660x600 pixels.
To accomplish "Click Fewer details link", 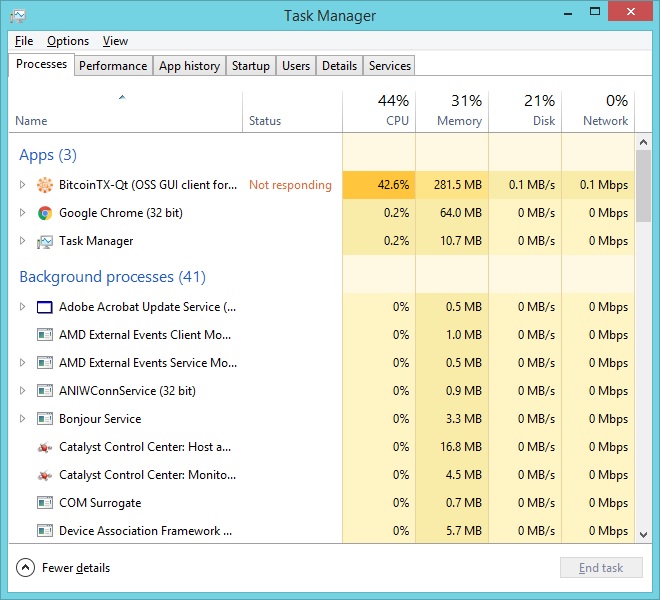I will [x=76, y=568].
